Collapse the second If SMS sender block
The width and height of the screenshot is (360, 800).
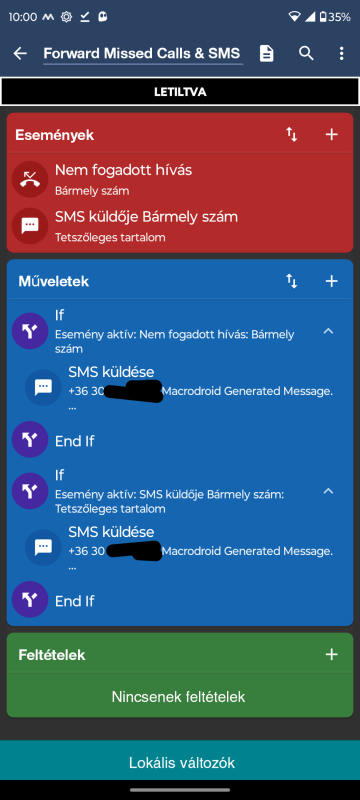(x=328, y=491)
